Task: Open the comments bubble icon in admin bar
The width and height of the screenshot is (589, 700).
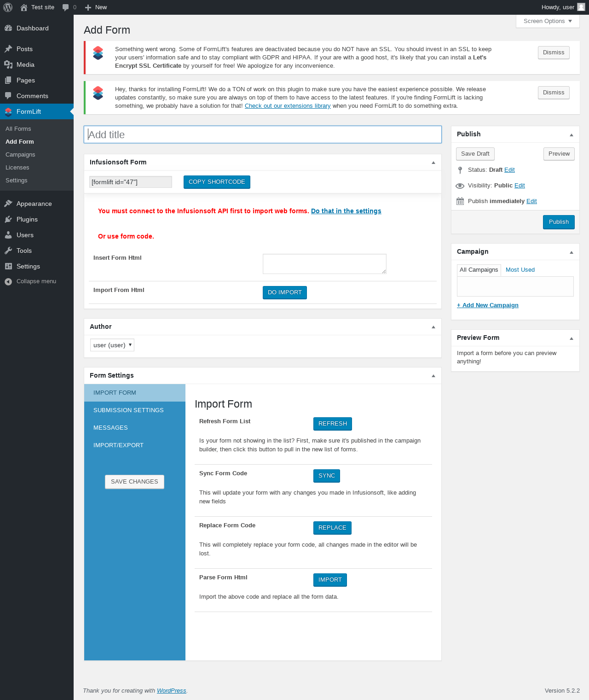Action: click(x=66, y=7)
